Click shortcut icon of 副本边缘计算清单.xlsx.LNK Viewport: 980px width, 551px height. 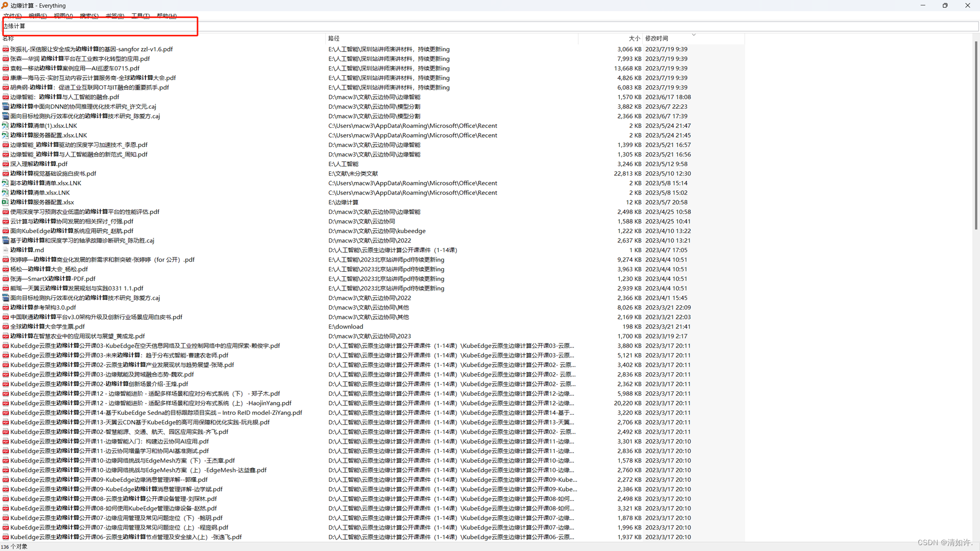tap(5, 183)
